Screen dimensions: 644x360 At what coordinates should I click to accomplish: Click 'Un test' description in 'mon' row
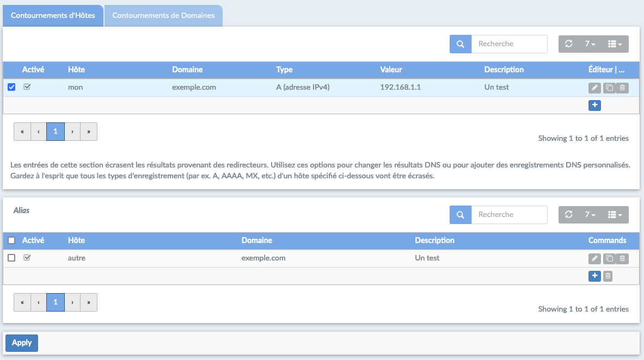click(496, 88)
